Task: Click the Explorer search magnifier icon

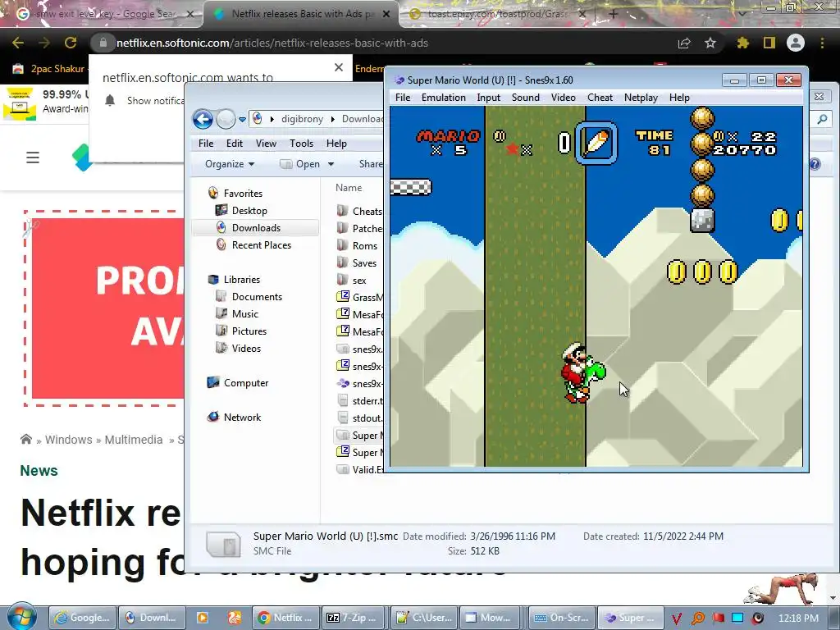Action: tap(822, 120)
